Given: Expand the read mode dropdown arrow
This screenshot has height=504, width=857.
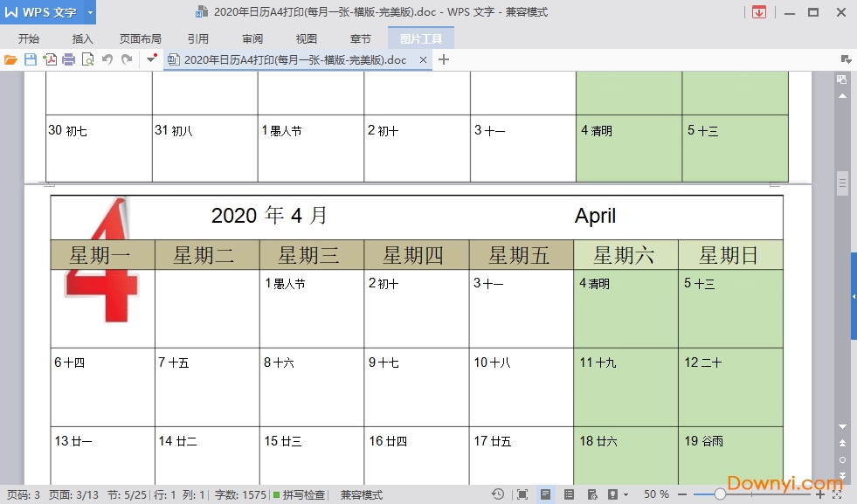Looking at the screenshot, I should click(625, 494).
